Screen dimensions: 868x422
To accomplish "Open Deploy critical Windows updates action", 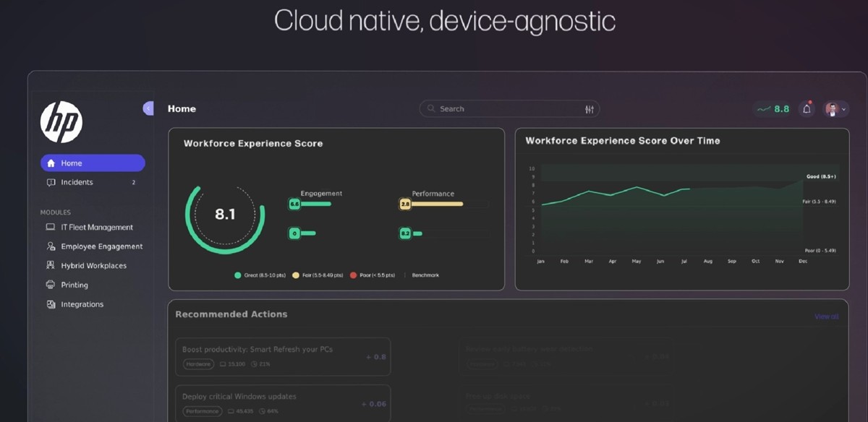I will pos(283,403).
